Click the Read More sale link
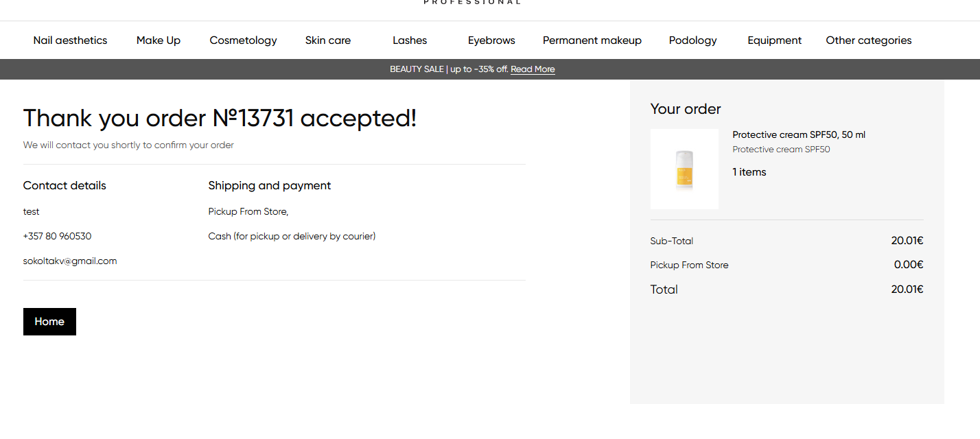 pos(533,69)
